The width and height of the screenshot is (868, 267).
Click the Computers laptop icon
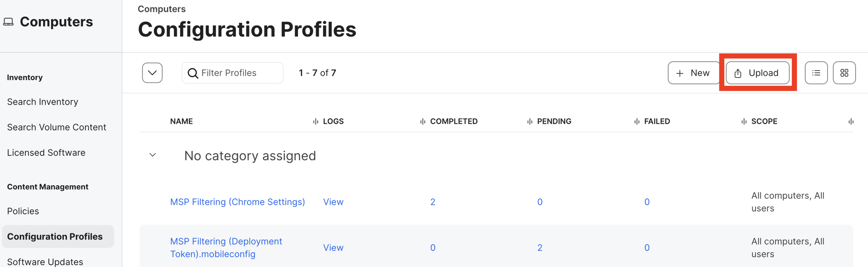coord(9,22)
